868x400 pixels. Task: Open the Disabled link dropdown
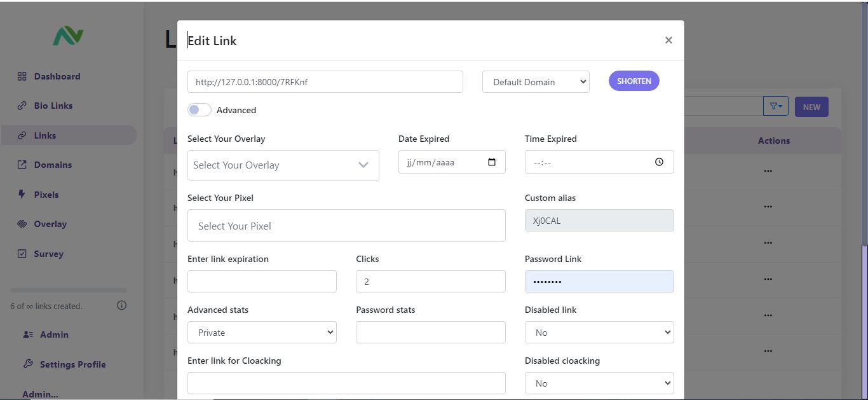pos(599,333)
